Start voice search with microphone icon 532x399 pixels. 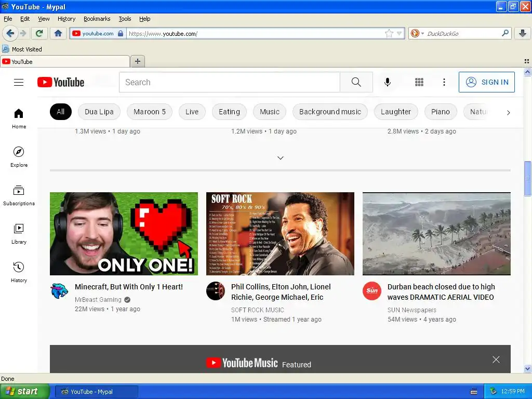click(388, 82)
